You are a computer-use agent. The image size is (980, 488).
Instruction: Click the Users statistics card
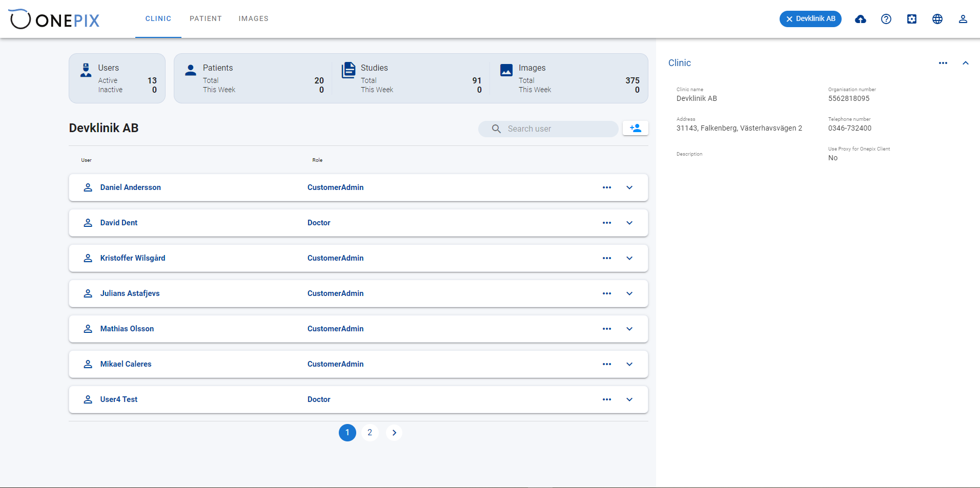[117, 78]
